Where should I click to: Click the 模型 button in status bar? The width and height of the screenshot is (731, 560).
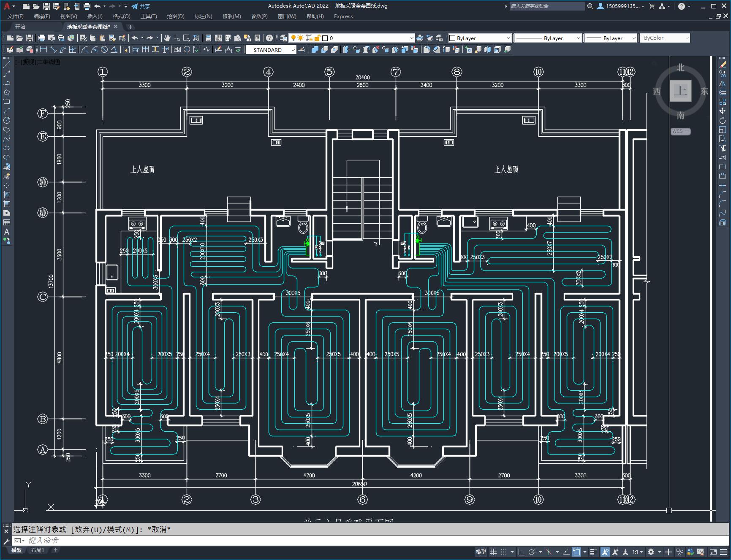481,552
